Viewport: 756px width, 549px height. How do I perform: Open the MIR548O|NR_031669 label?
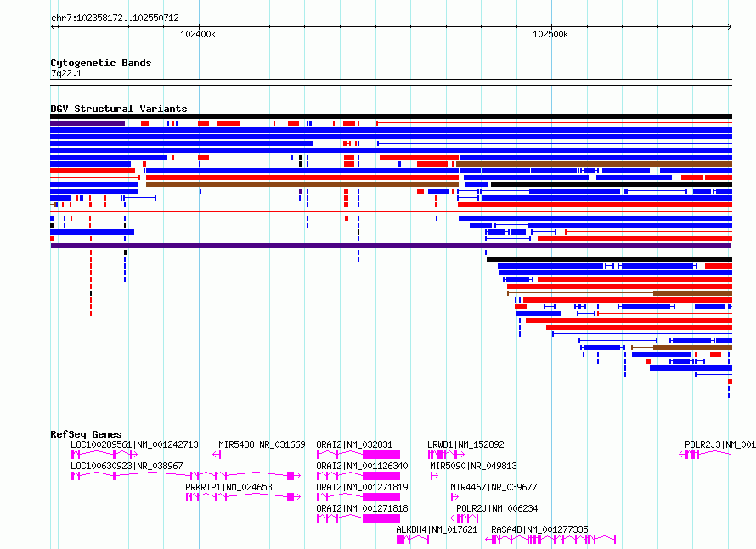pyautogui.click(x=262, y=444)
